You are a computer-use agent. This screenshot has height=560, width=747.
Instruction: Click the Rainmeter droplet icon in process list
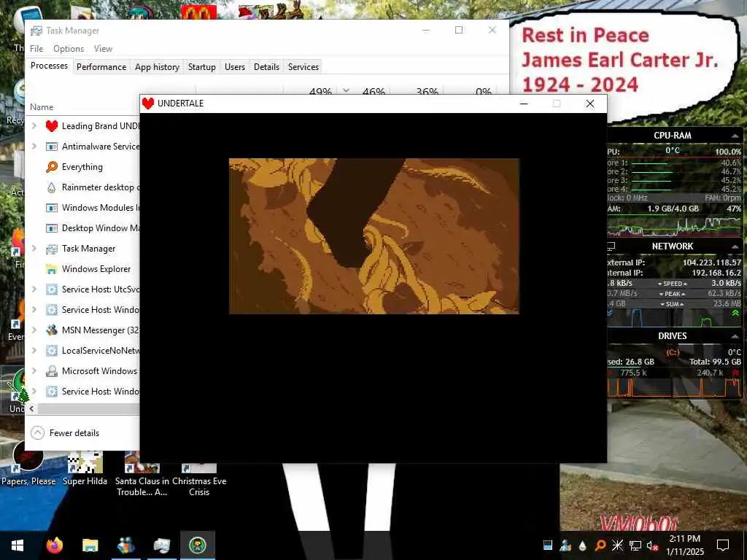(x=52, y=187)
